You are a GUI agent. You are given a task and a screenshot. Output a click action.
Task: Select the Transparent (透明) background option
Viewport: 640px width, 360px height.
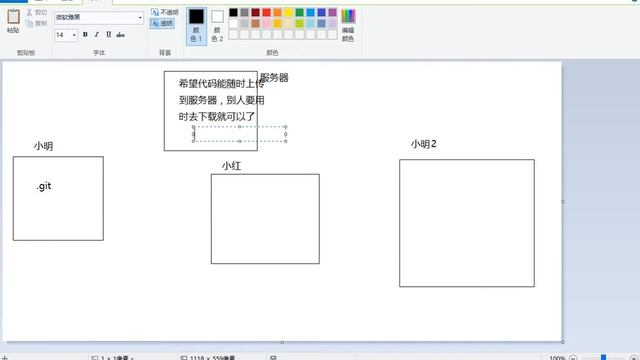click(x=162, y=24)
